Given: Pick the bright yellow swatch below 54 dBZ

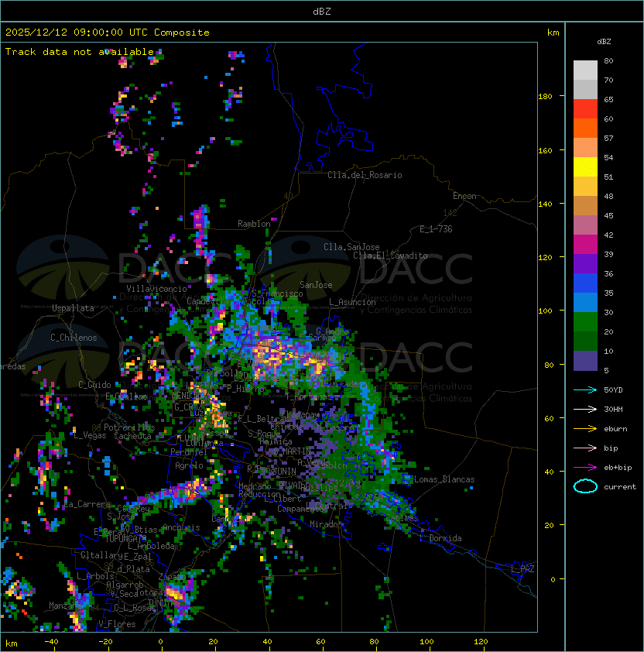Looking at the screenshot, I should tap(585, 167).
